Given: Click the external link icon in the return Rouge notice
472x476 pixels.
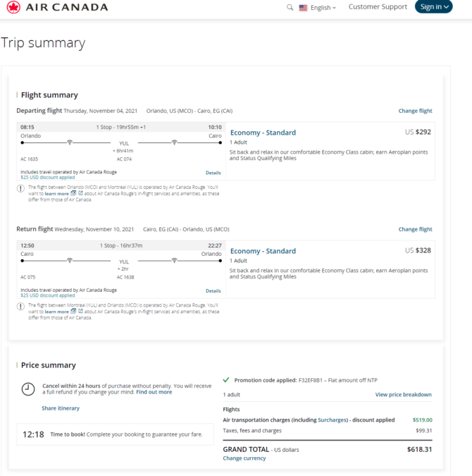Looking at the screenshot, I should click(80, 311).
